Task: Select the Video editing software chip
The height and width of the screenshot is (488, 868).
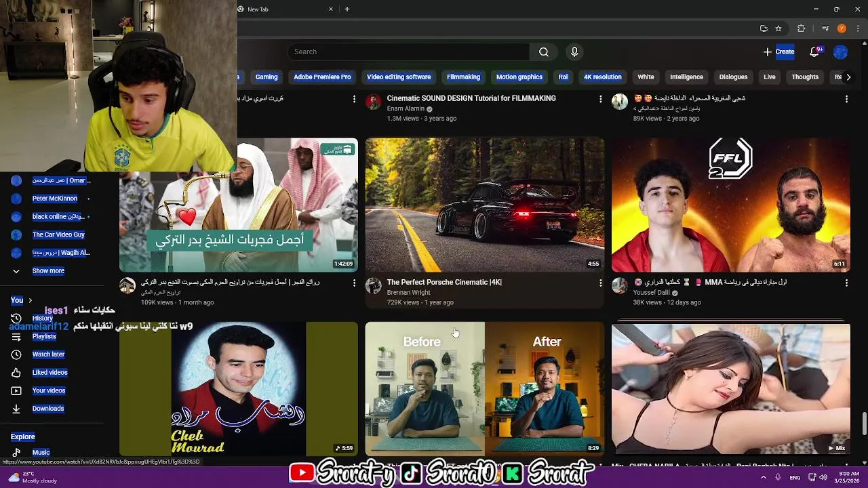Action: (x=399, y=77)
